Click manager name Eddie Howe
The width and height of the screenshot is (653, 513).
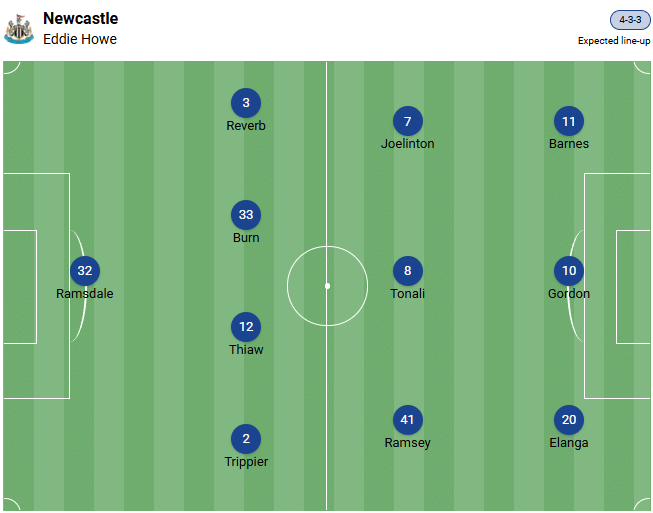(80, 40)
